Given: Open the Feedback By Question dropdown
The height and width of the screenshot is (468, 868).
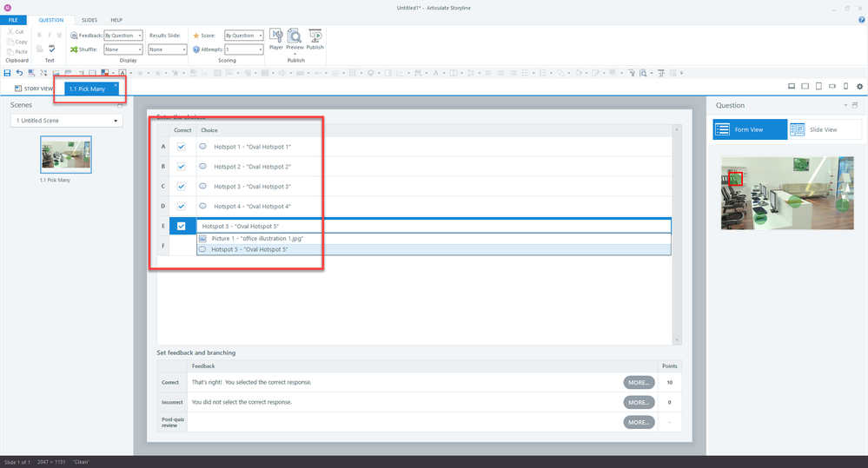Looking at the screenshot, I should click(123, 36).
